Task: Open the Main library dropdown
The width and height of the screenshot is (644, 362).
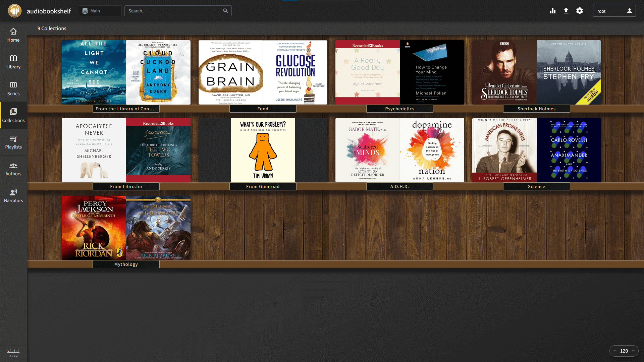Action: tap(100, 11)
